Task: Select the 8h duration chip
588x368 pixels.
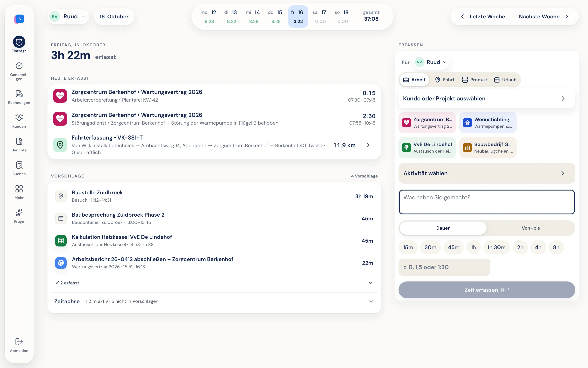Action: pyautogui.click(x=556, y=247)
